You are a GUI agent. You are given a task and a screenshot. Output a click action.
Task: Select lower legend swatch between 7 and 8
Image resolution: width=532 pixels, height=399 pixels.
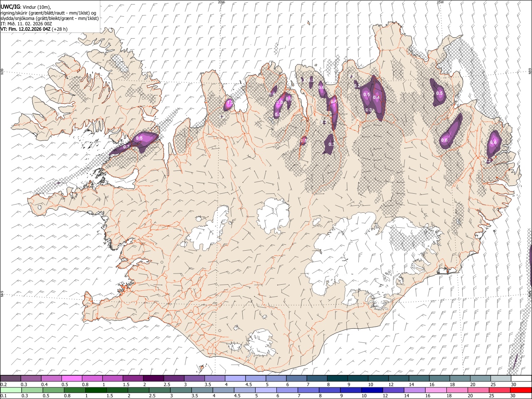(x=308, y=390)
